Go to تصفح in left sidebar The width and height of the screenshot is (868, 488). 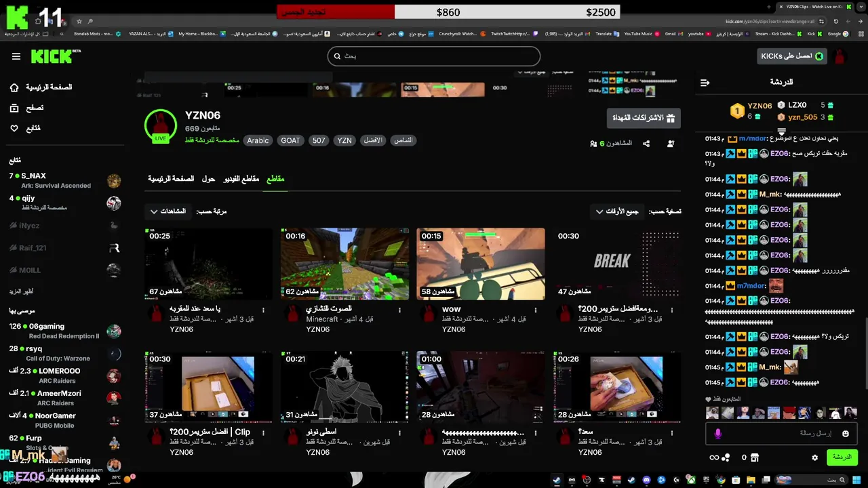(35, 108)
